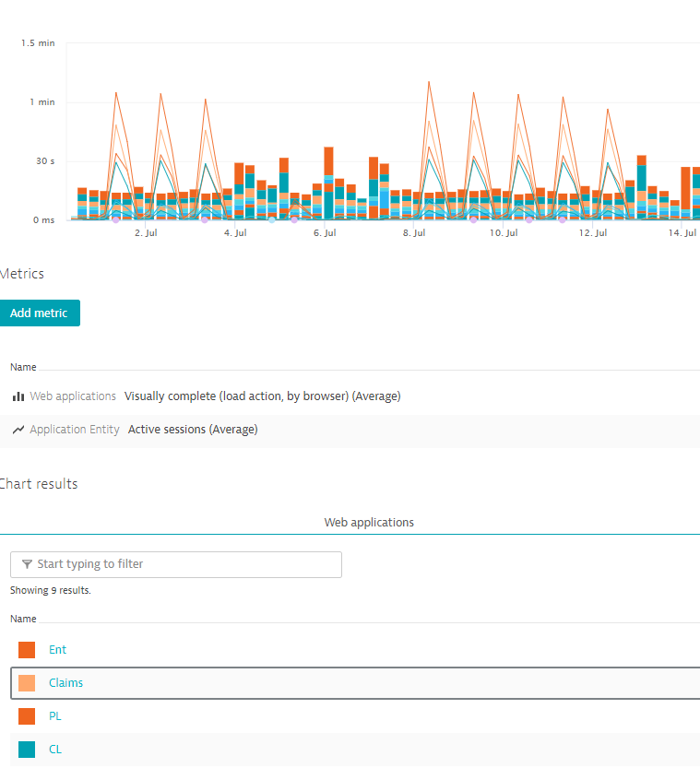700x768 pixels.
Task: Open the Claims web application link
Action: [65, 683]
